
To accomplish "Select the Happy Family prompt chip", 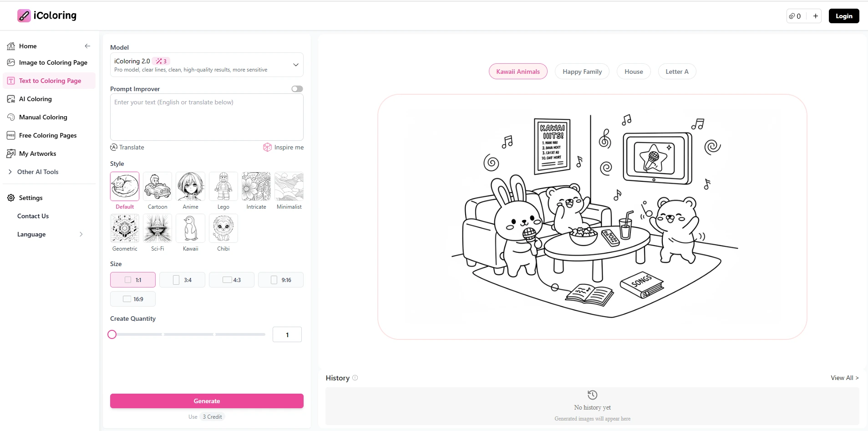I will pyautogui.click(x=582, y=71).
